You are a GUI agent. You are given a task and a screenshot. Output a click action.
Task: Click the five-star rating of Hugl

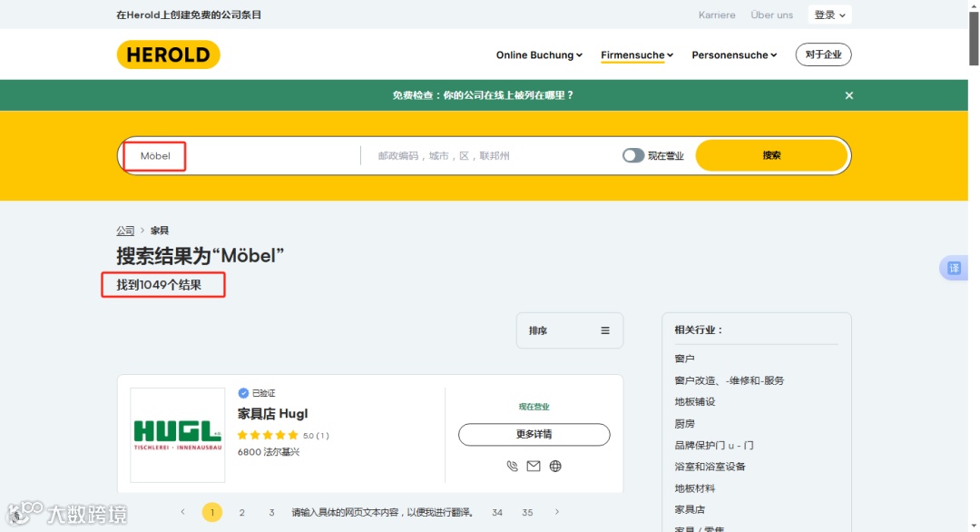pyautogui.click(x=268, y=435)
